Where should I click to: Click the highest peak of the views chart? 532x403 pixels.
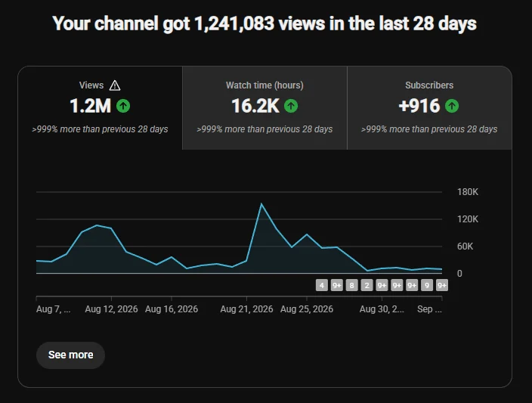click(261, 203)
